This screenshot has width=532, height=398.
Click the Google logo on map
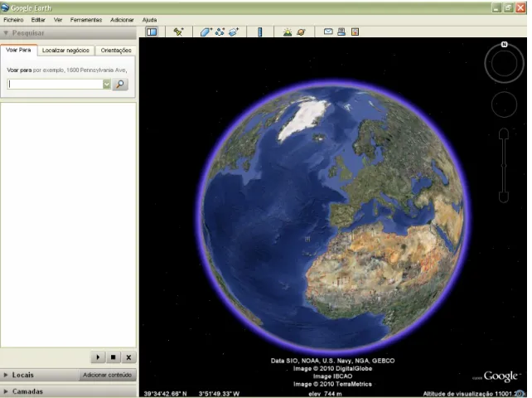pyautogui.click(x=501, y=376)
